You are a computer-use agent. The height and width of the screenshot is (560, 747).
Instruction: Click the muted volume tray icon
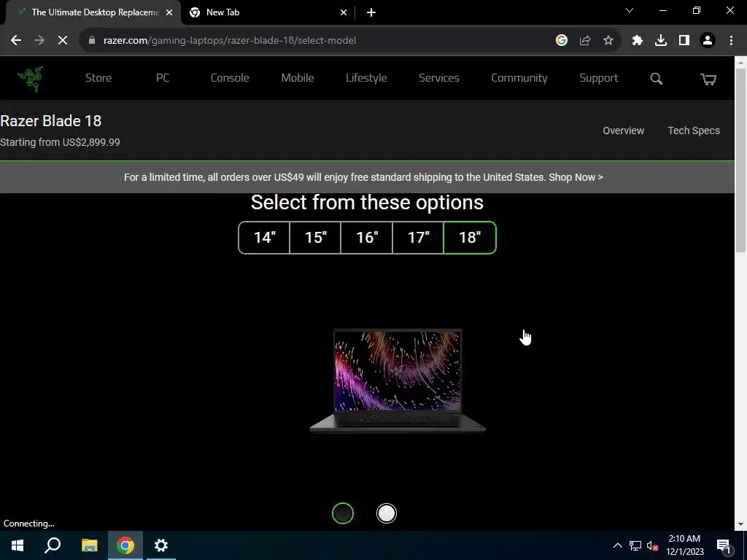[x=652, y=545]
